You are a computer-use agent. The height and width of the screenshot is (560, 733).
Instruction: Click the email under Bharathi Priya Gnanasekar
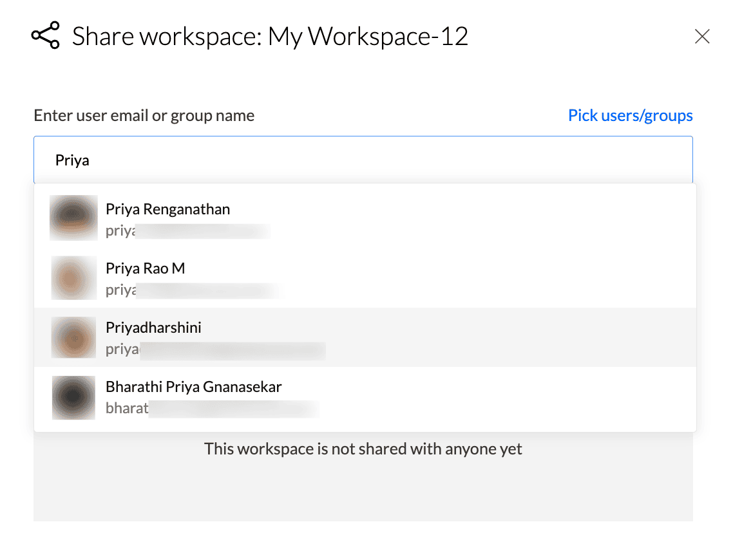[213, 408]
